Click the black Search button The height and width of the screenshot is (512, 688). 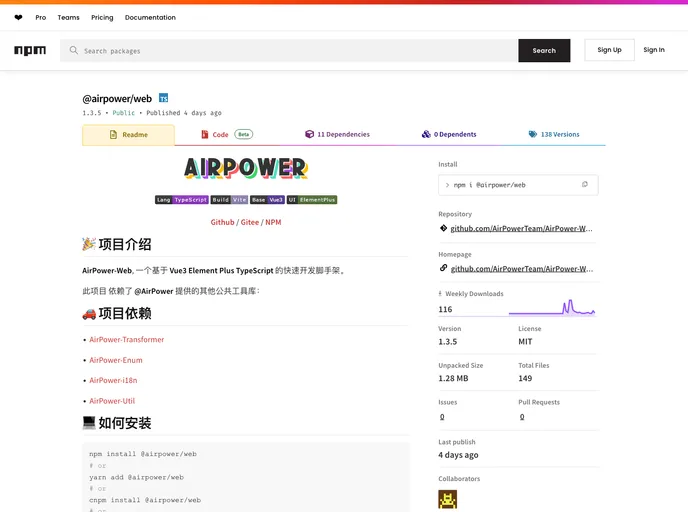tap(544, 50)
